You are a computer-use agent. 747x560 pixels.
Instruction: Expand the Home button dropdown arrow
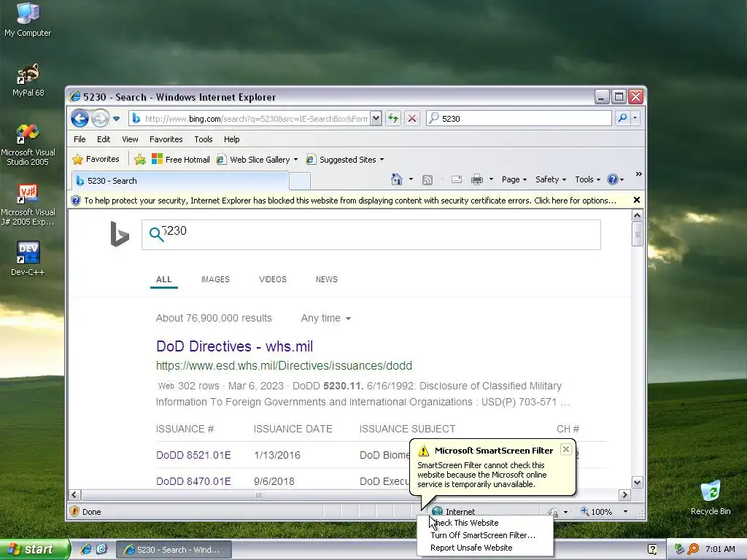click(411, 179)
